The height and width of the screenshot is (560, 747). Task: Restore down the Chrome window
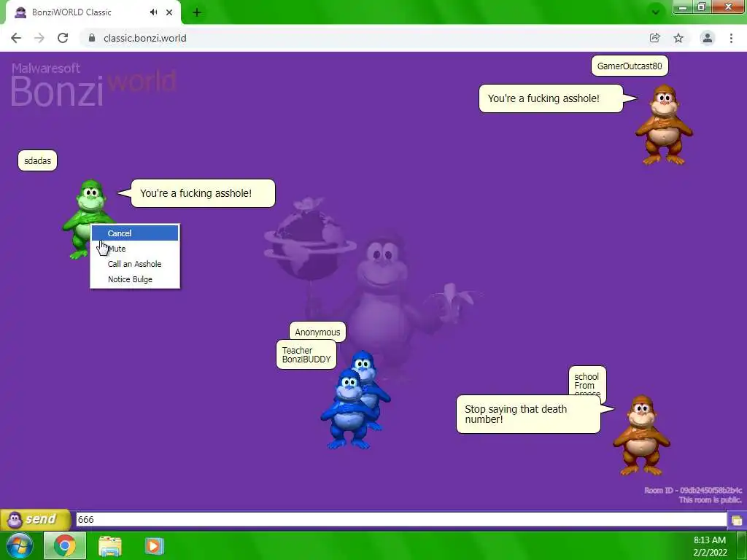tap(701, 7)
